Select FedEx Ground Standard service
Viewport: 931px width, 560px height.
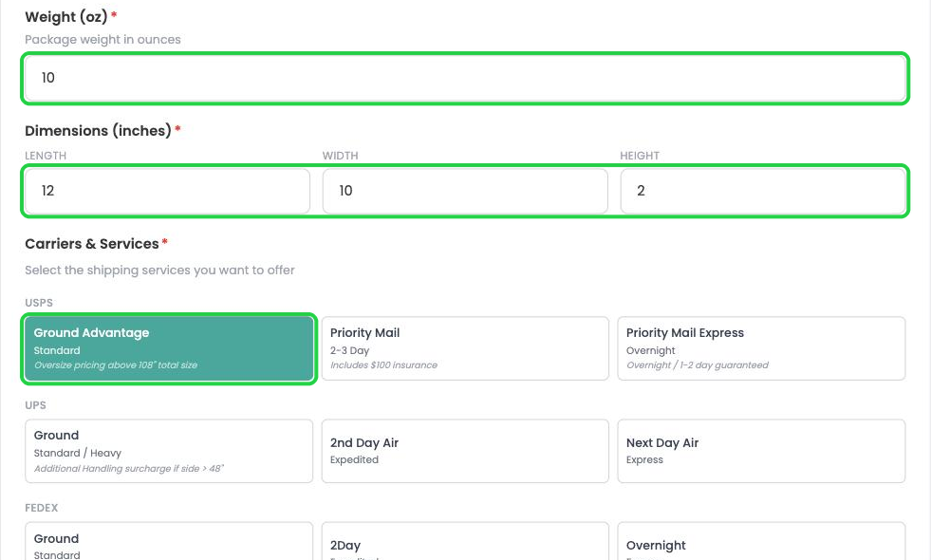[x=169, y=541]
